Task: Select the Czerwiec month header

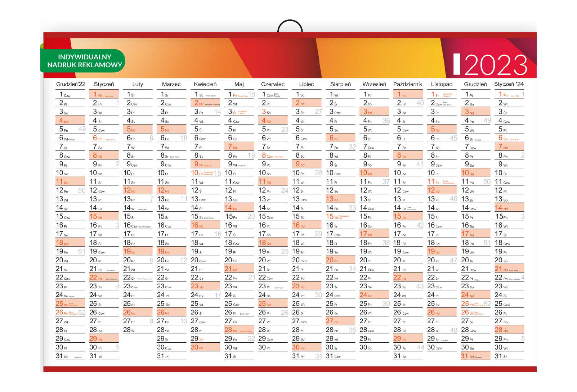Action: (273, 84)
